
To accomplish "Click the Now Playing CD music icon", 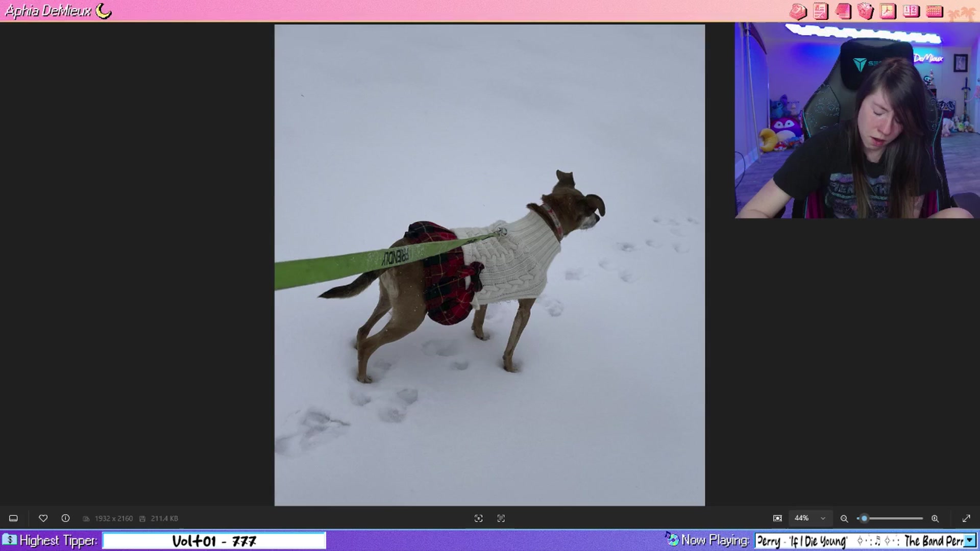I will pos(672,539).
